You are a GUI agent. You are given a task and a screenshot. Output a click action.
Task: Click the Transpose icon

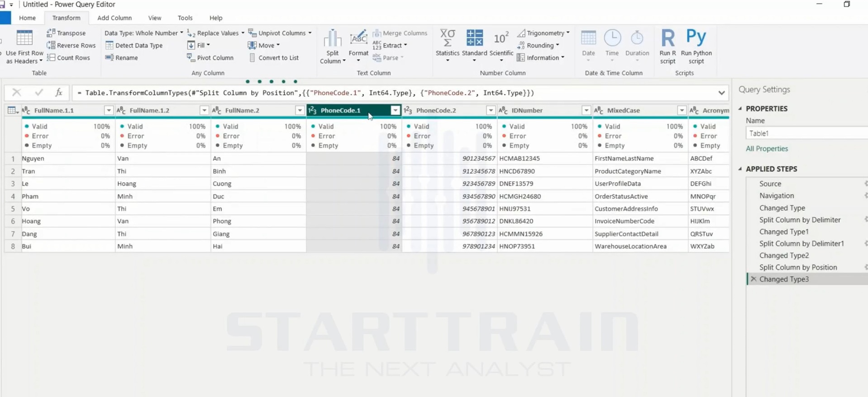coord(51,33)
